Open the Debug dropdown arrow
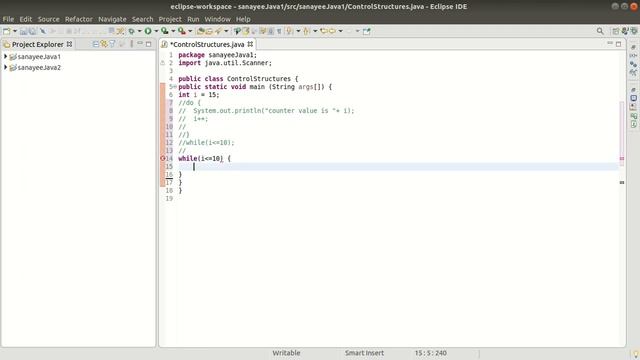This screenshot has width=640, height=360. pyautogui.click(x=139, y=31)
